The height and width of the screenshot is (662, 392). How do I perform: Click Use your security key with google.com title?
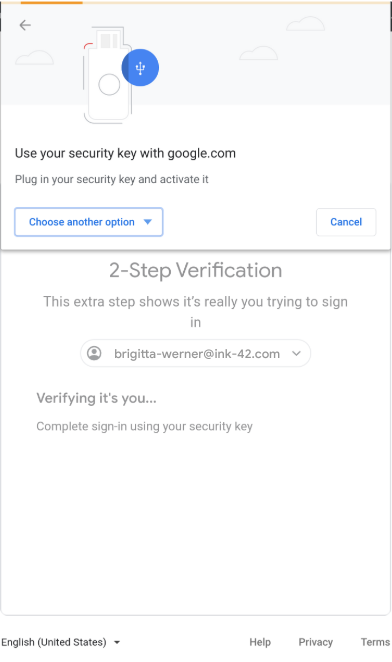coord(125,153)
